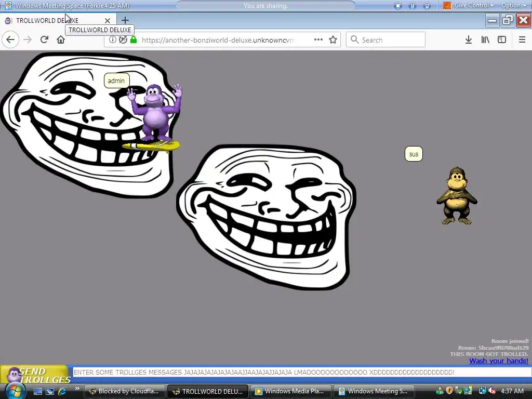Click the muted volume tray icon
The height and width of the screenshot is (399, 532).
tap(491, 391)
